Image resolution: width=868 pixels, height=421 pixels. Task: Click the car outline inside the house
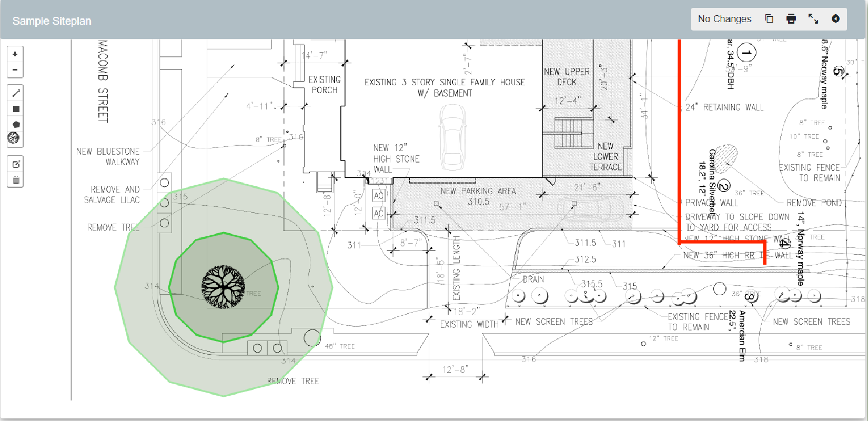tap(452, 137)
